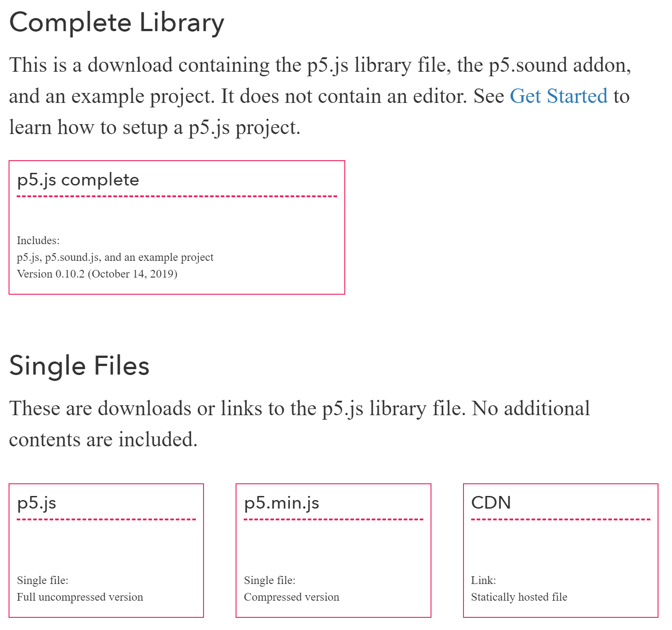Click the p5.min.js download title
Viewport: 672px width, 630px height.
pos(282,503)
